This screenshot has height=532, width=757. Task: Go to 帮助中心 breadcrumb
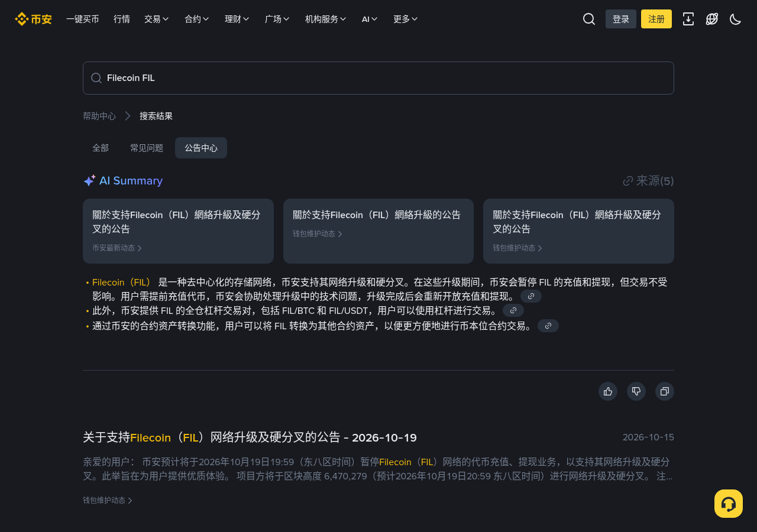[x=99, y=116]
